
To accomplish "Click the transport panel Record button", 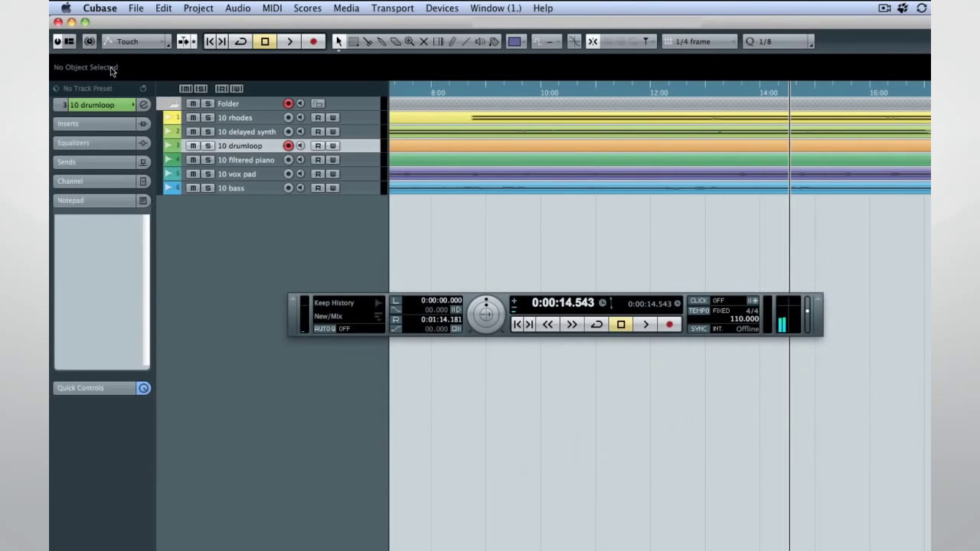I will tap(669, 324).
